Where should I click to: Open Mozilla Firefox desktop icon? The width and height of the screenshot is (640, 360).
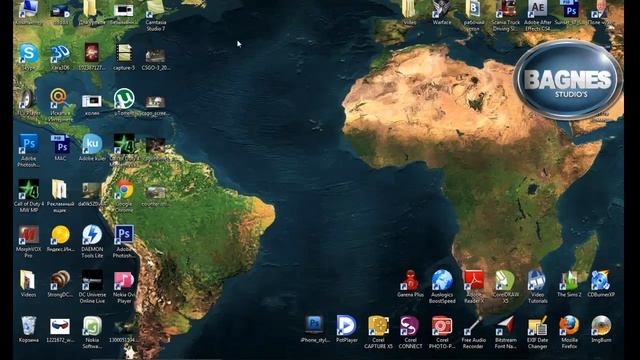coord(569,325)
